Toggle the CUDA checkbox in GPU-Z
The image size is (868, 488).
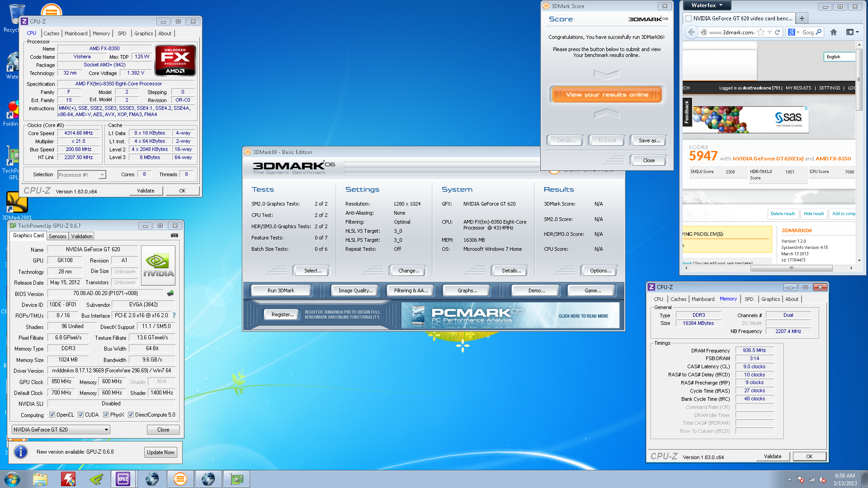(x=81, y=415)
